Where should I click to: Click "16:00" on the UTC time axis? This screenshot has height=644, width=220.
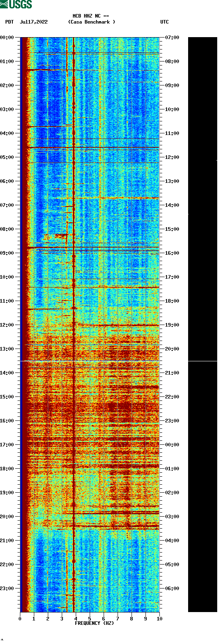pyautogui.click(x=172, y=253)
